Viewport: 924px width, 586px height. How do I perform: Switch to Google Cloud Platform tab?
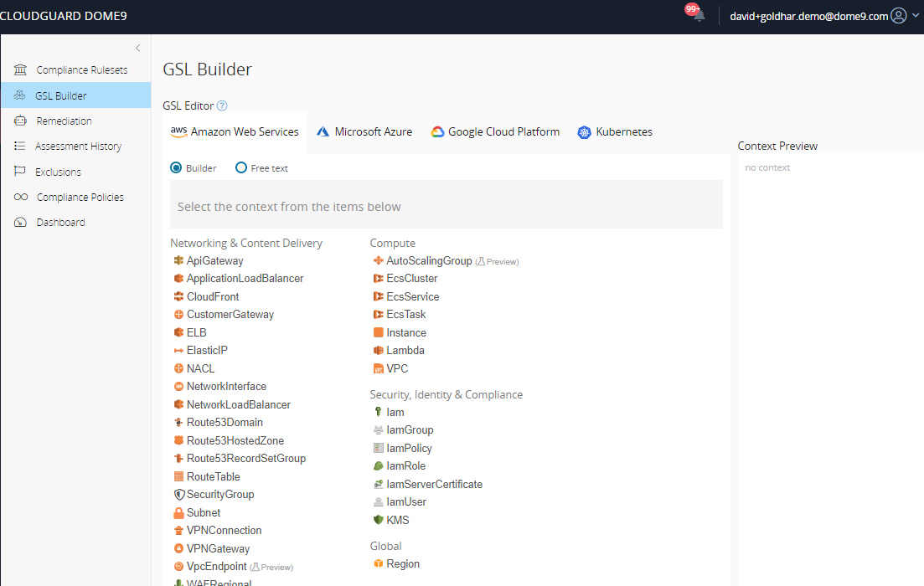click(x=495, y=132)
